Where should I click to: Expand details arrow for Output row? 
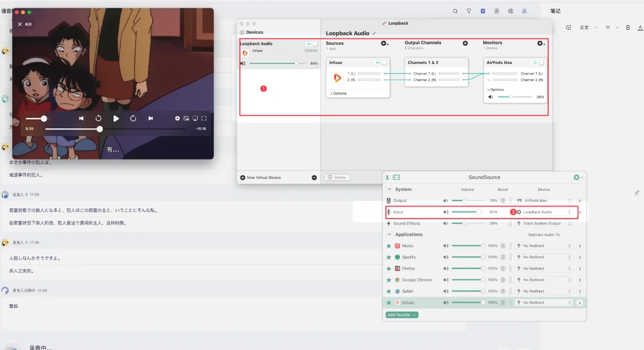pos(580,200)
